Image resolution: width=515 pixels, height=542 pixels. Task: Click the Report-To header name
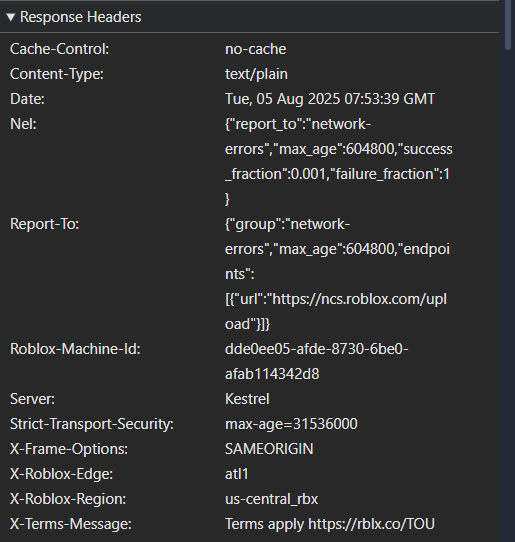pyautogui.click(x=45, y=224)
